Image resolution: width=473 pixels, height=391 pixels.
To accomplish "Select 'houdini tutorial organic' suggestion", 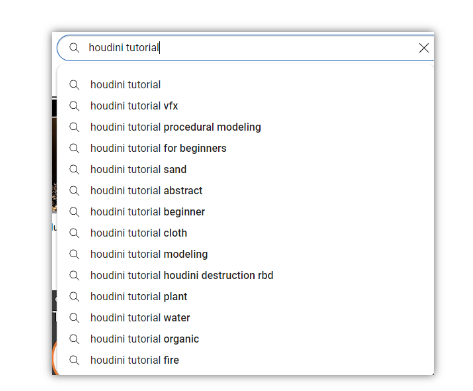I will click(x=246, y=339).
